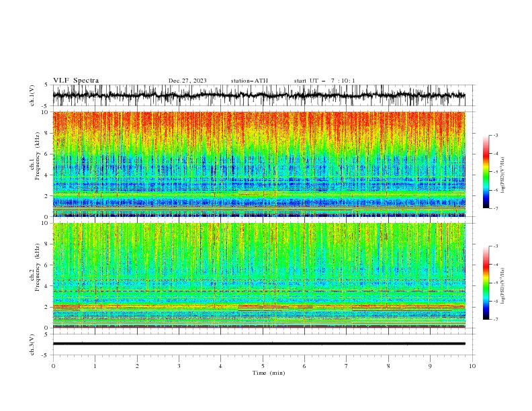Click the ch.2 spectrogram panel

259,275
